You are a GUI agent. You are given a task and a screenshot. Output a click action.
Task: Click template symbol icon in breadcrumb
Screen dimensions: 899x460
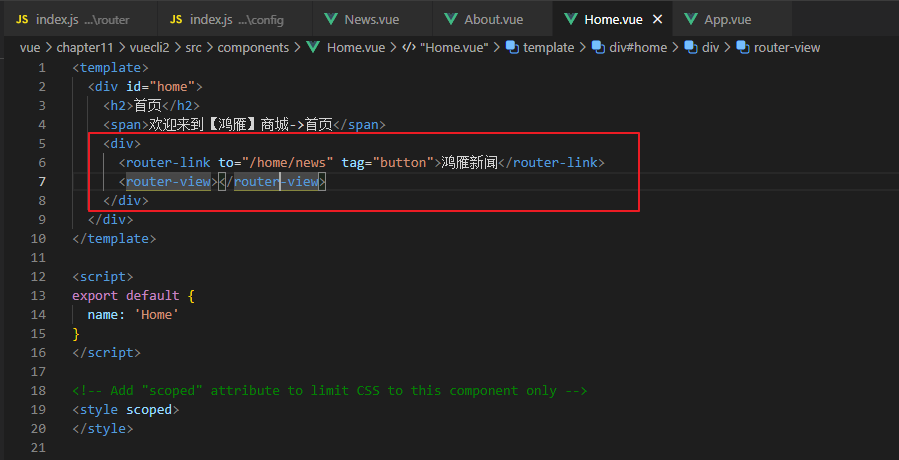[x=513, y=48]
